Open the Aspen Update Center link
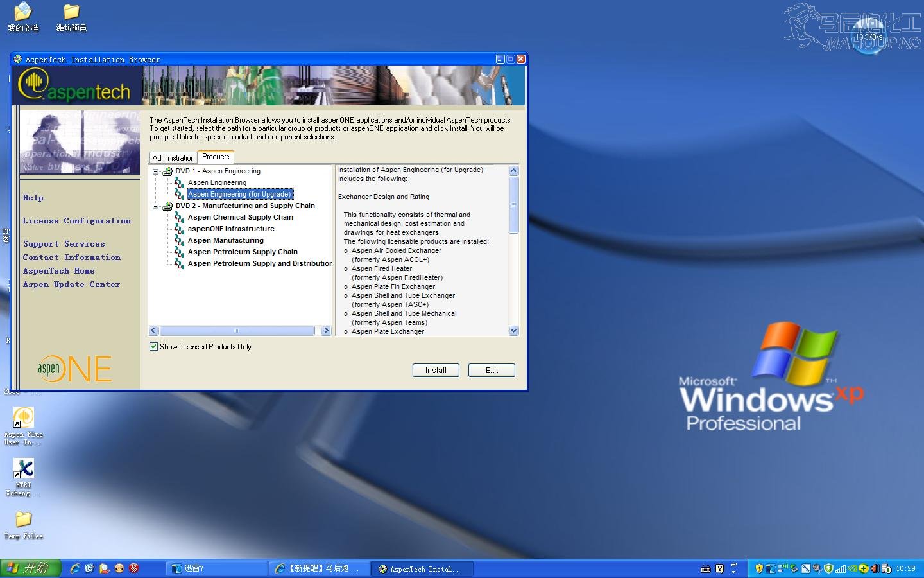The width and height of the screenshot is (924, 578). tap(72, 285)
